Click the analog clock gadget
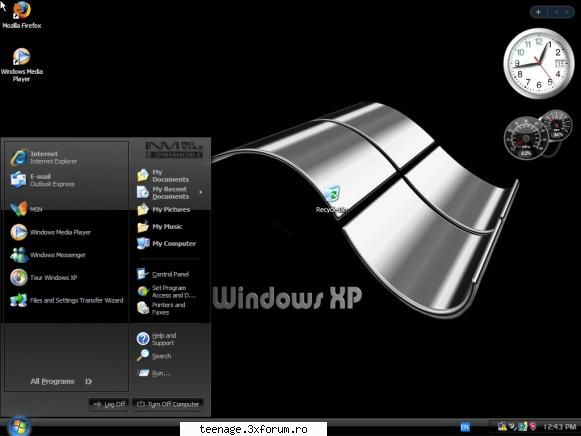The width and height of the screenshot is (581, 436). click(538, 63)
